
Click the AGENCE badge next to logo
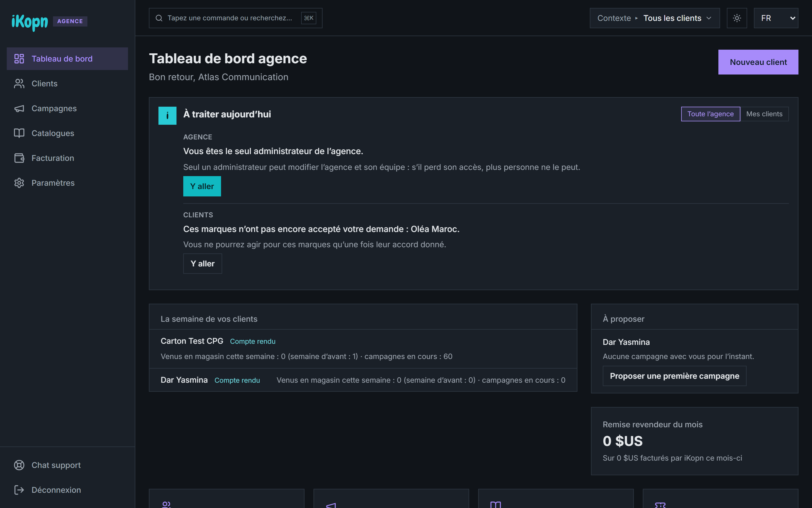coord(70,21)
